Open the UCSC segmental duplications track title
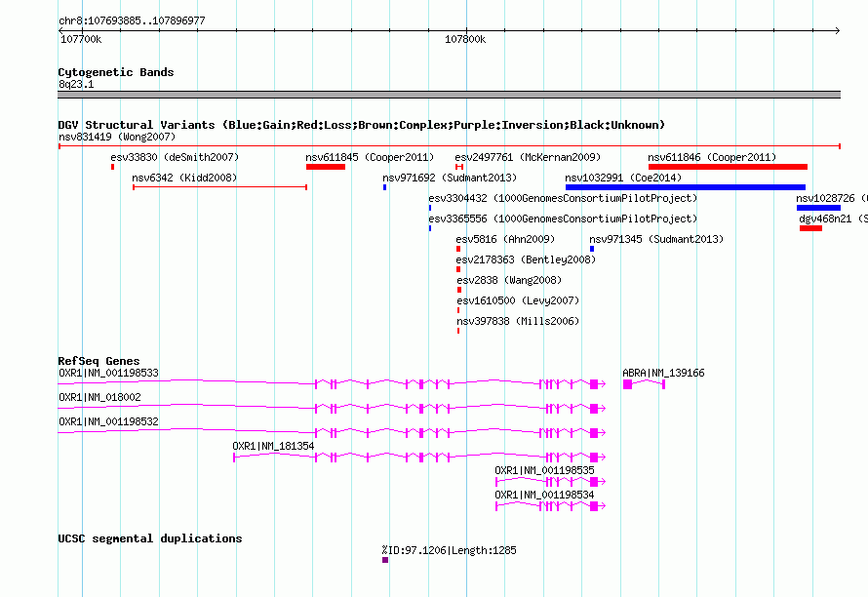 pos(150,538)
